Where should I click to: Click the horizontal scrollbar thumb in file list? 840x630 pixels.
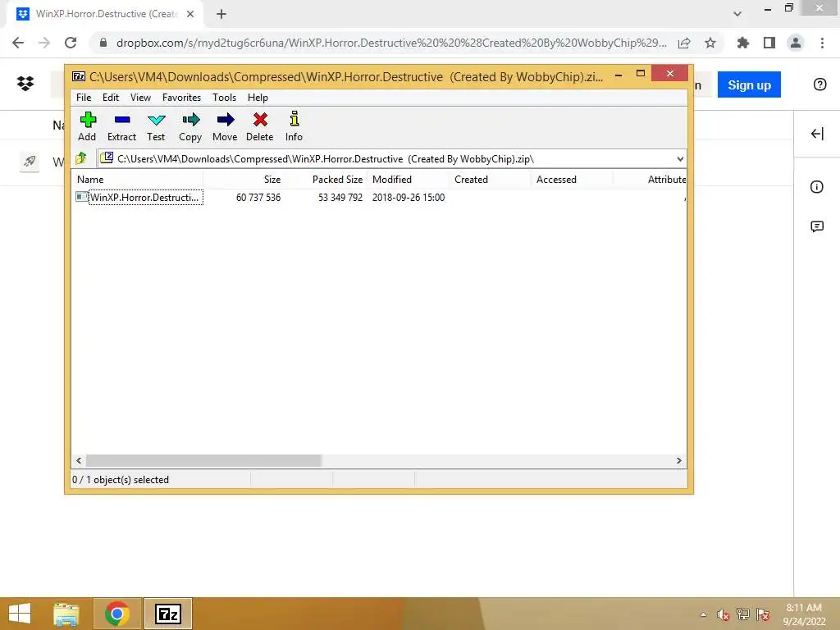click(203, 460)
